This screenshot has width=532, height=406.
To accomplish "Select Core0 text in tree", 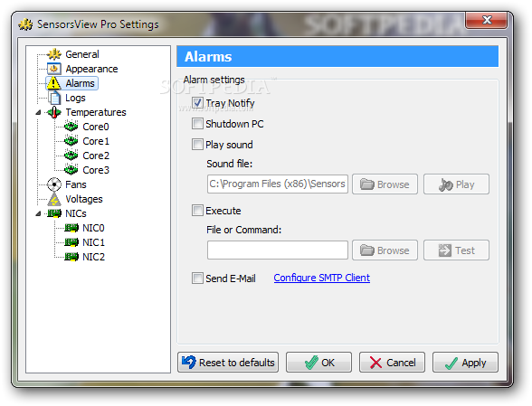I will tap(96, 127).
